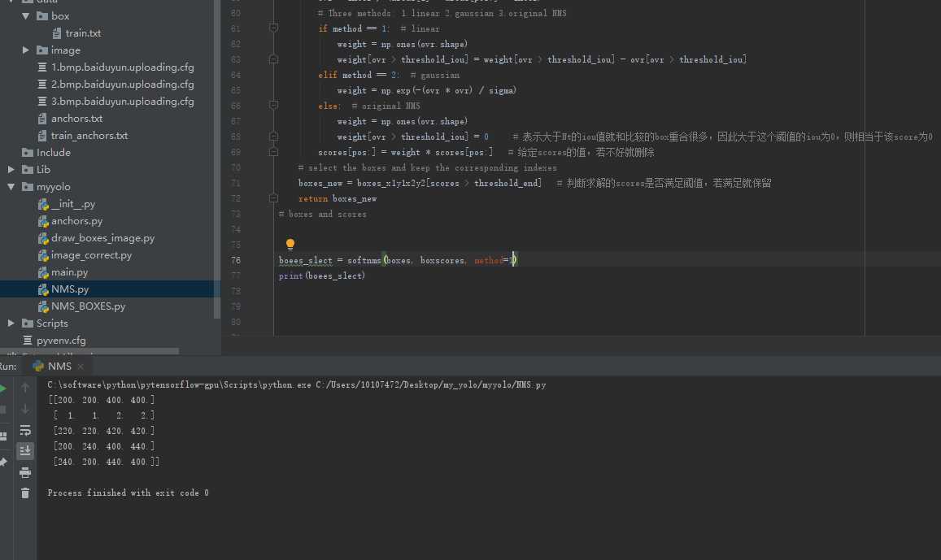Screen dimensions: 941x560
Task: Select anchors.txt in project tree
Action: [x=70, y=119]
